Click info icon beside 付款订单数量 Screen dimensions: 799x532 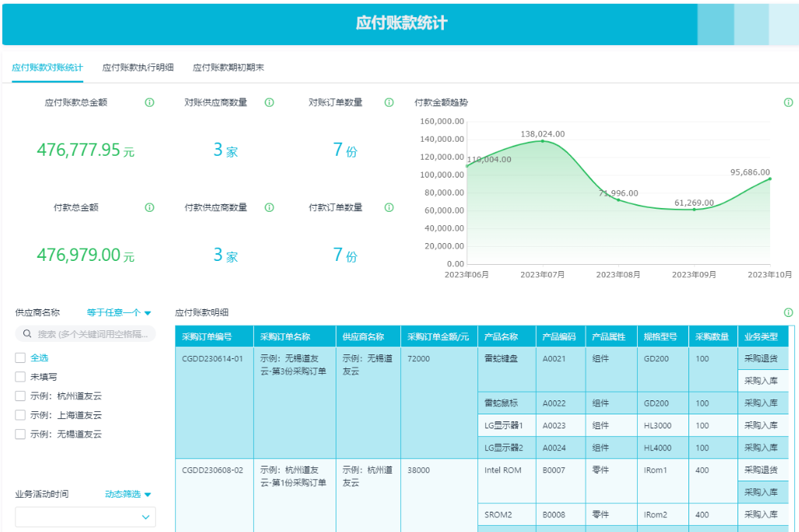tap(389, 207)
